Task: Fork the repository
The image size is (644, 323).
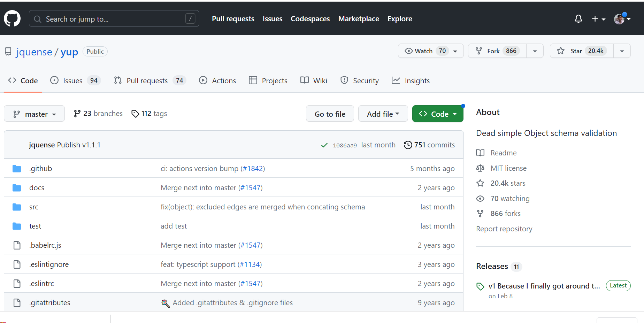Action: (497, 51)
